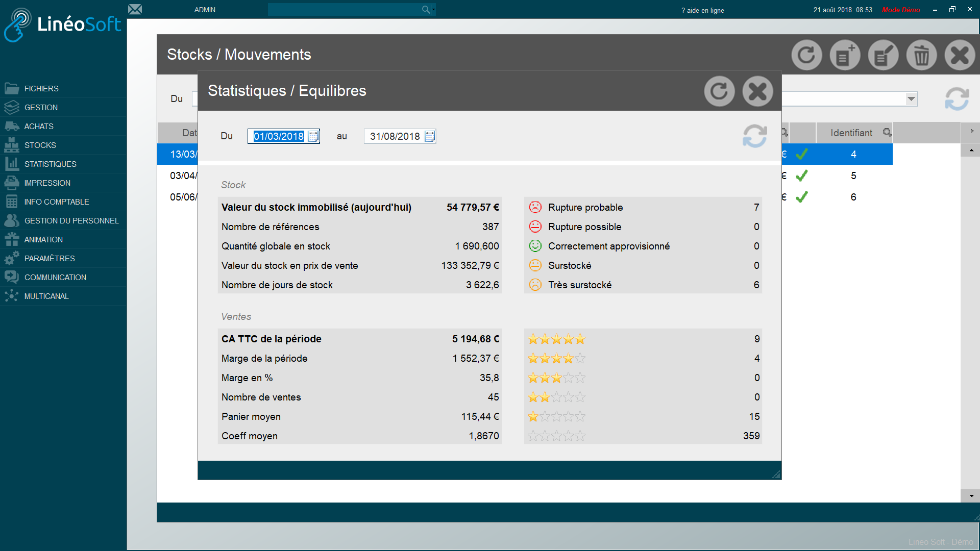This screenshot has height=551, width=980.
Task: Click the Rupture probable red face icon
Action: [x=535, y=207]
